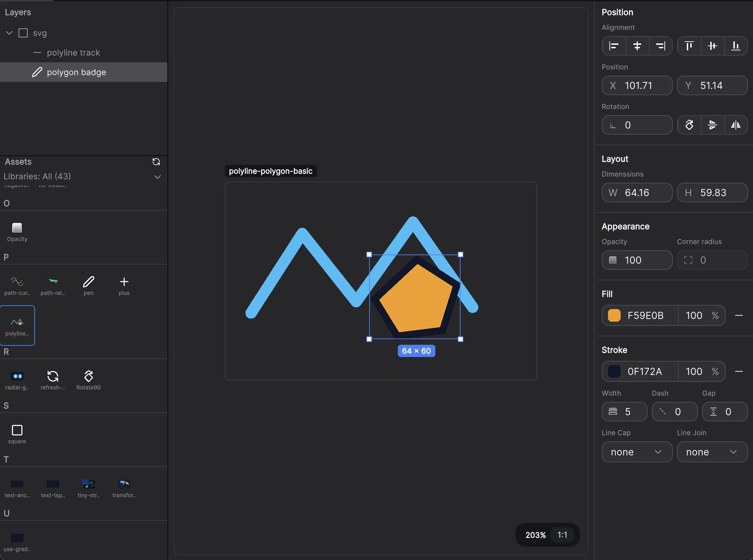Click the refresh icon in the Assets header
This screenshot has width=753, height=560.
[x=157, y=162]
